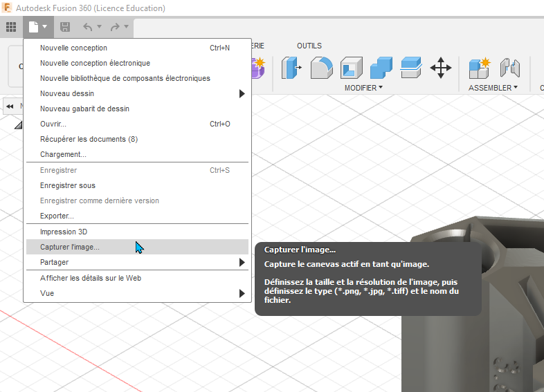
Task: Select the Fillet tool icon
Action: [x=321, y=68]
